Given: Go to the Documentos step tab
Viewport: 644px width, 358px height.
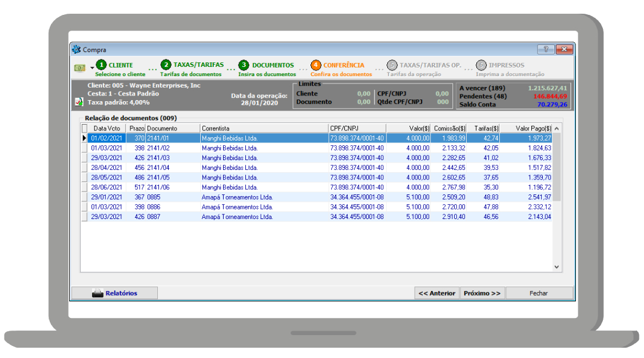Looking at the screenshot, I should click(x=273, y=65).
